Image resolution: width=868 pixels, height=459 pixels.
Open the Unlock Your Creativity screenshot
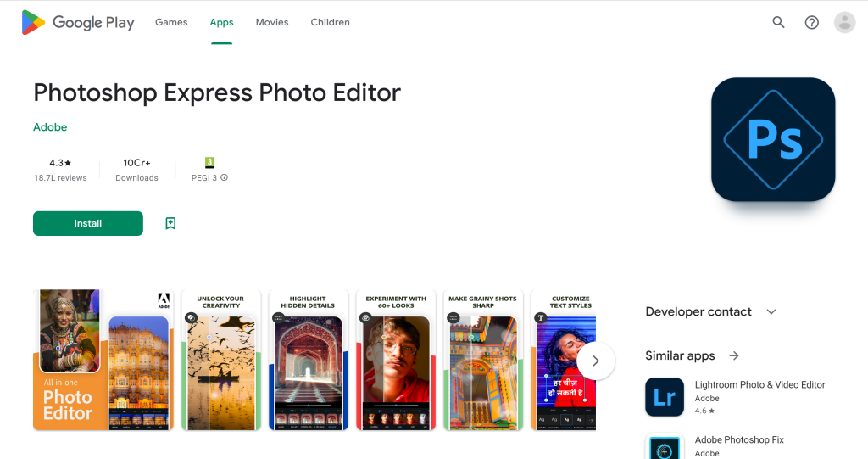pyautogui.click(x=221, y=360)
